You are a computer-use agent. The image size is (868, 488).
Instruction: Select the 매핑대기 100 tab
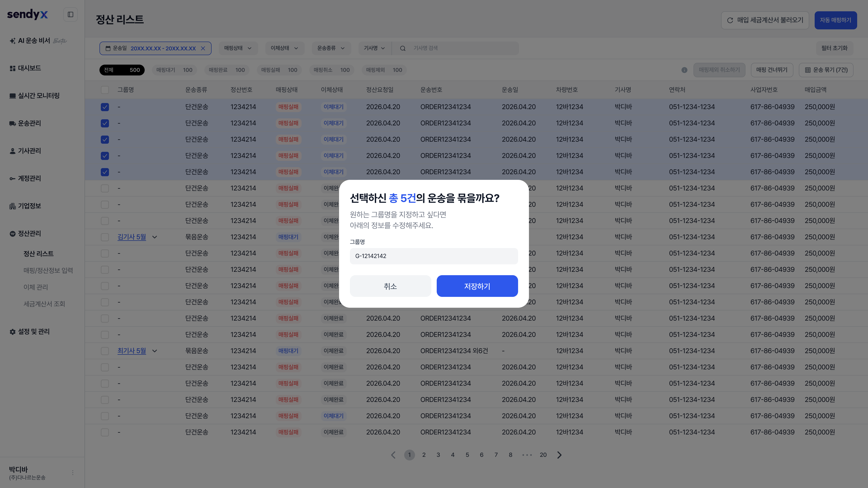coord(174,70)
